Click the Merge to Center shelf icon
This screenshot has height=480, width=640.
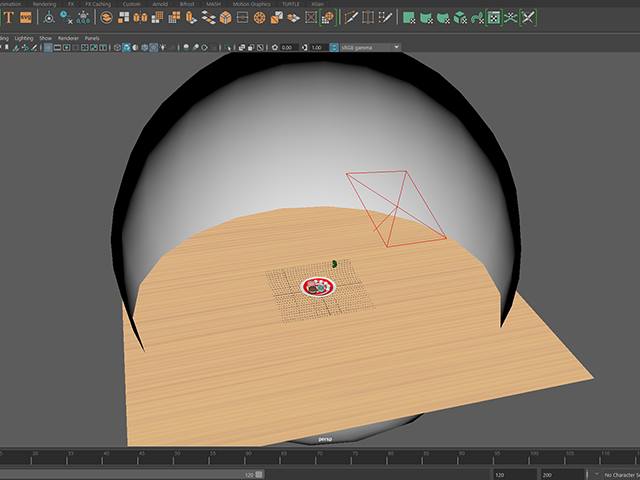(x=293, y=18)
